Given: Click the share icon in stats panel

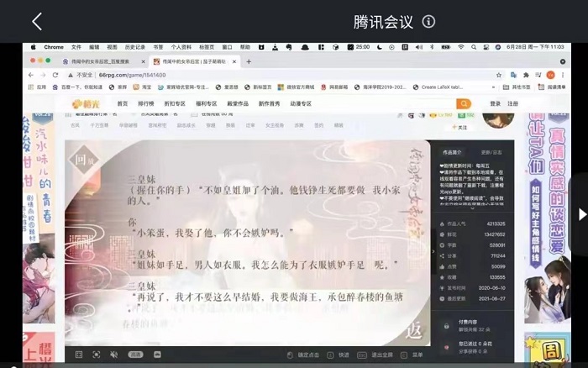Looking at the screenshot, I should (442, 256).
